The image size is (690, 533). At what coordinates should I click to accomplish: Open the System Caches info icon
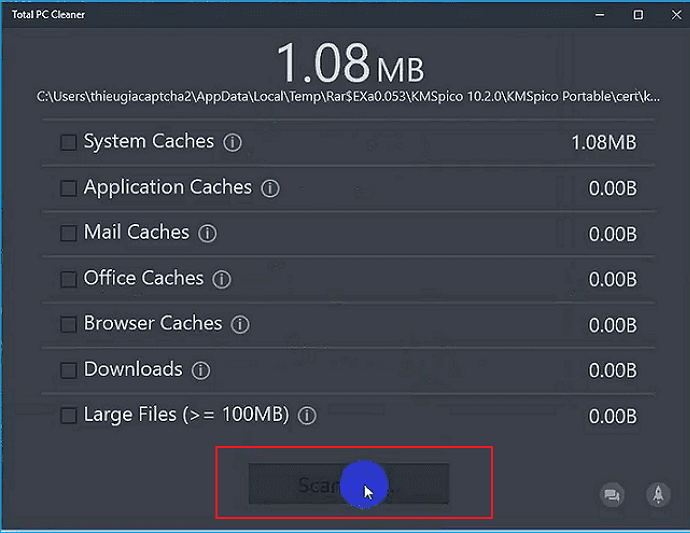click(232, 143)
